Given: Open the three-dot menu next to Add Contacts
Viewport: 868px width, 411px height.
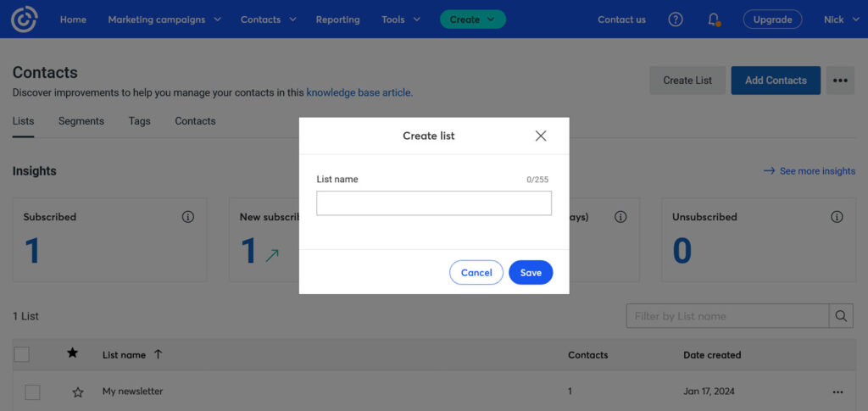Looking at the screenshot, I should (840, 81).
